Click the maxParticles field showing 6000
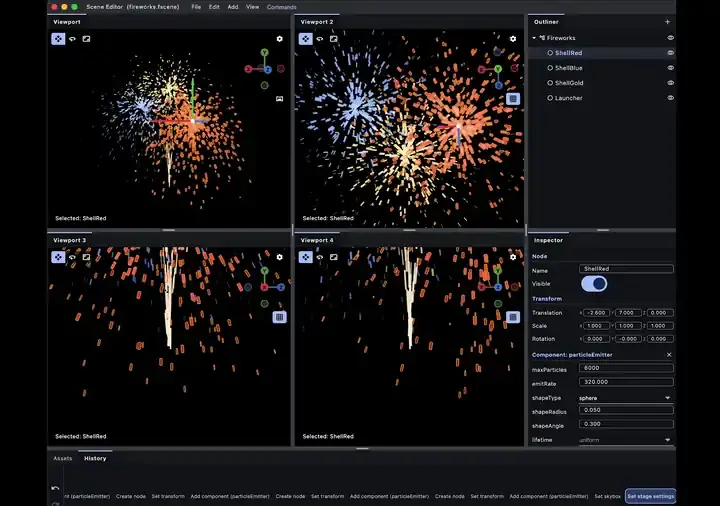Image resolution: width=720 pixels, height=506 pixels. click(626, 368)
